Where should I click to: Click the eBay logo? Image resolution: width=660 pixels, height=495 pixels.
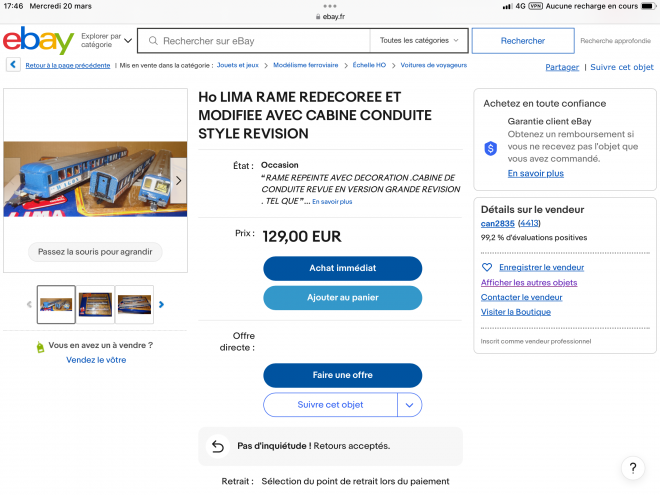(38, 40)
